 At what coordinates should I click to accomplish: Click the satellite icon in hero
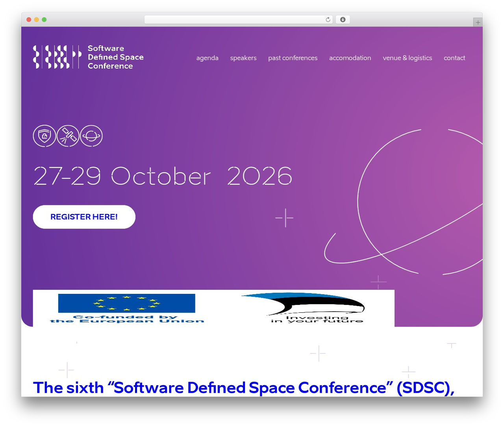(x=68, y=136)
